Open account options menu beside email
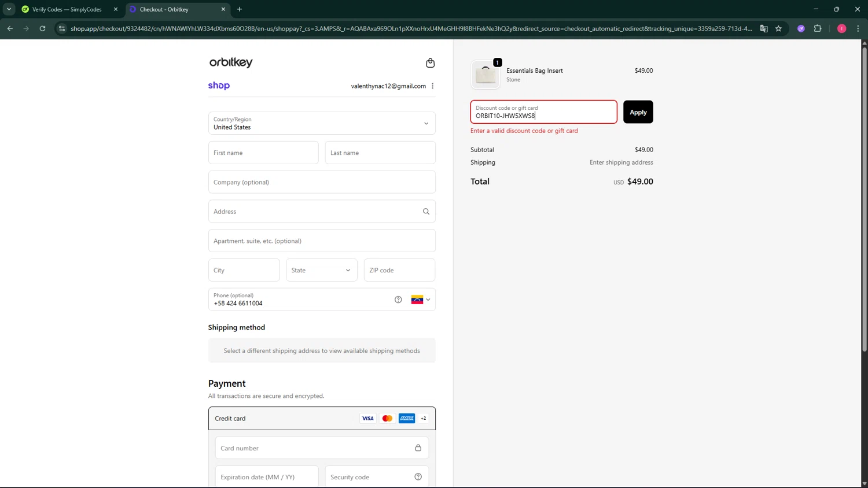This screenshot has height=488, width=868. (x=433, y=86)
